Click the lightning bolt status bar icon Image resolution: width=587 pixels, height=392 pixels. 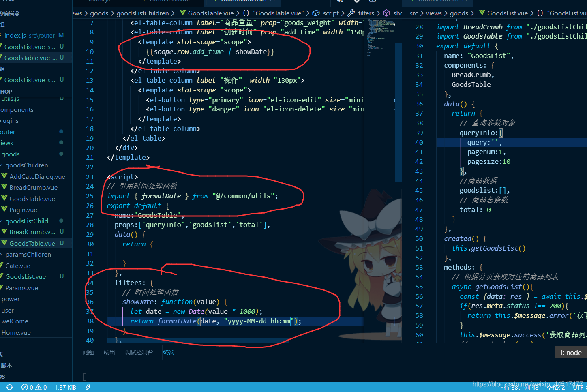click(88, 387)
